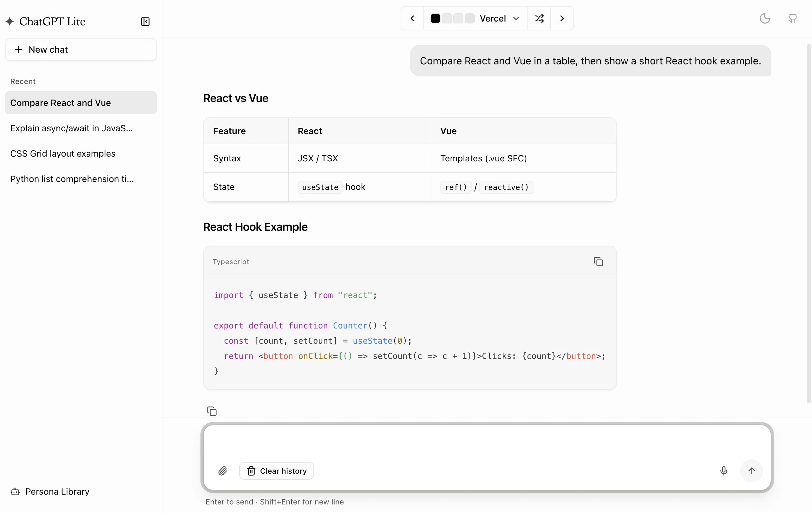This screenshot has height=513, width=812.
Task: Select the black color swatch
Action: point(435,18)
